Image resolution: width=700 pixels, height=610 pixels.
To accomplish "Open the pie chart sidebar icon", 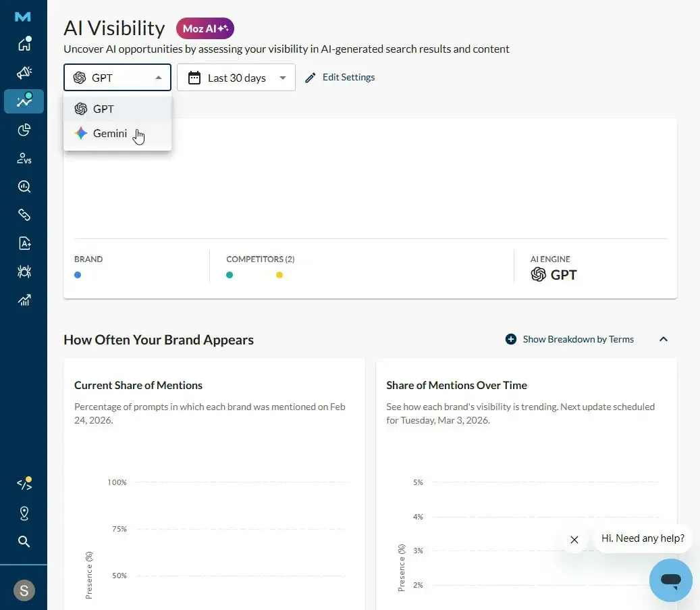I will click(x=24, y=130).
